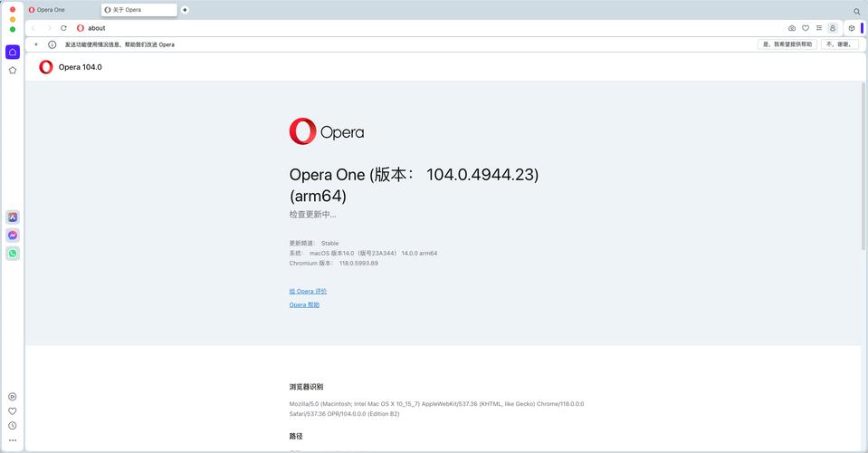Click the 浏览器识别 heading
868x453 pixels.
[306, 387]
